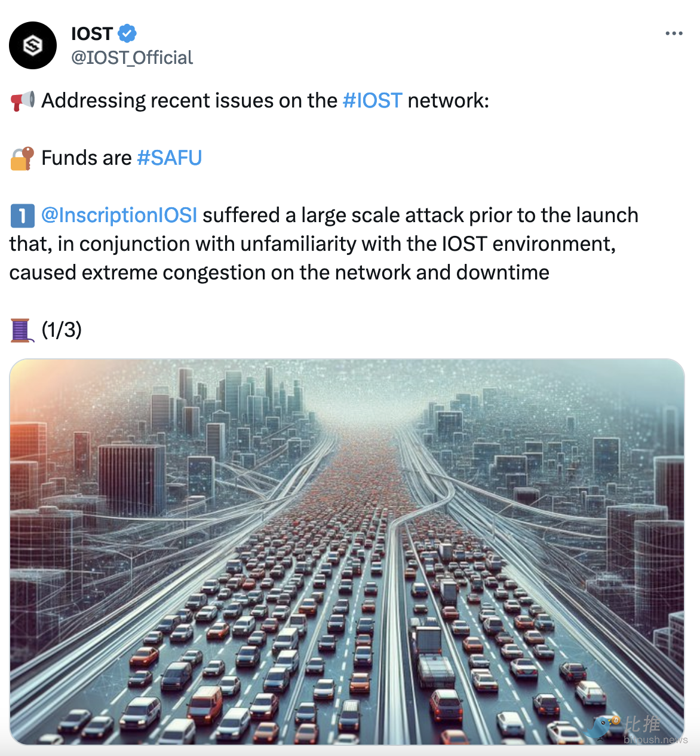Click the (1/3) thread counter
700x756 pixels.
click(x=62, y=330)
